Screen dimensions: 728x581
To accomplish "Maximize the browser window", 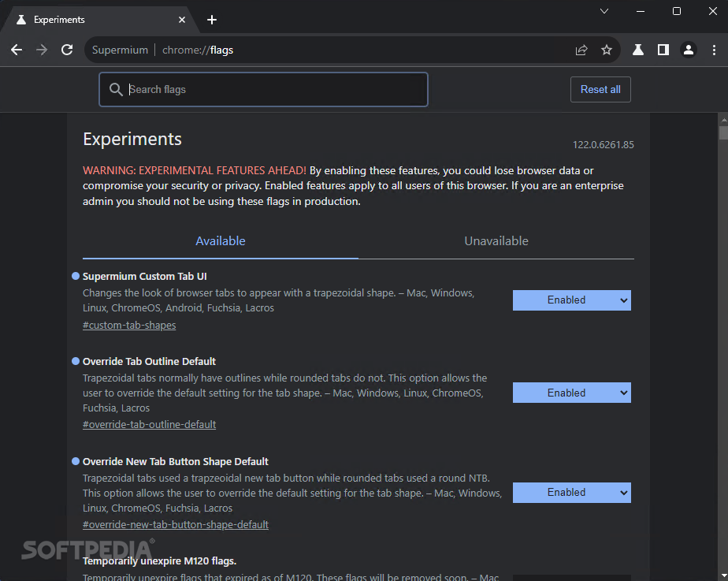I will [x=677, y=11].
